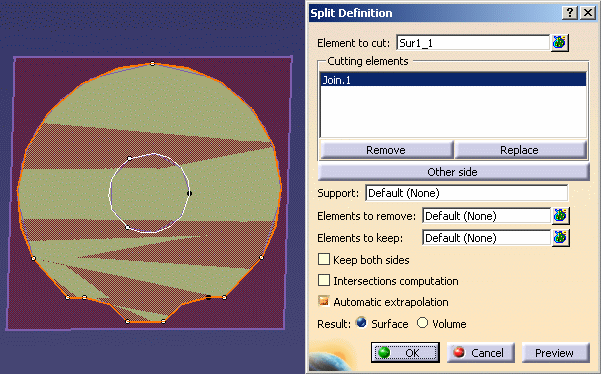Toggle the Automatic extrapolation option
This screenshot has height=374, width=601.
click(x=324, y=302)
